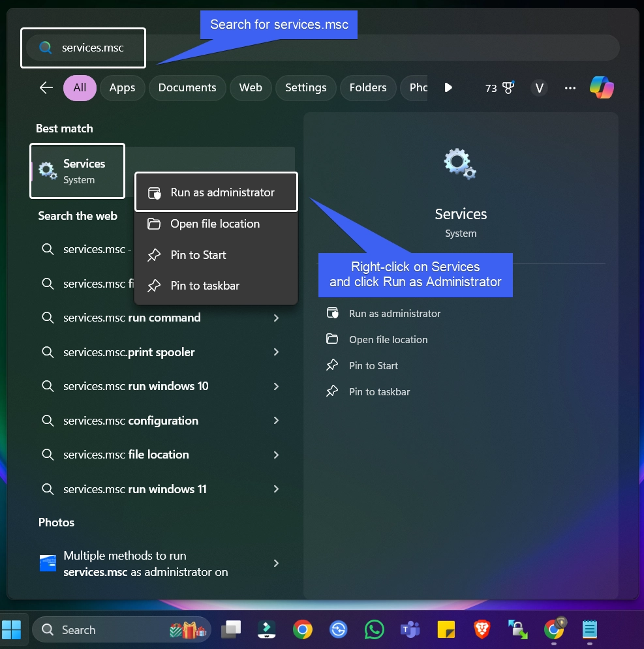Expand the 'services.msc run windows 10' chevron
This screenshot has width=644, height=649.
tap(276, 386)
